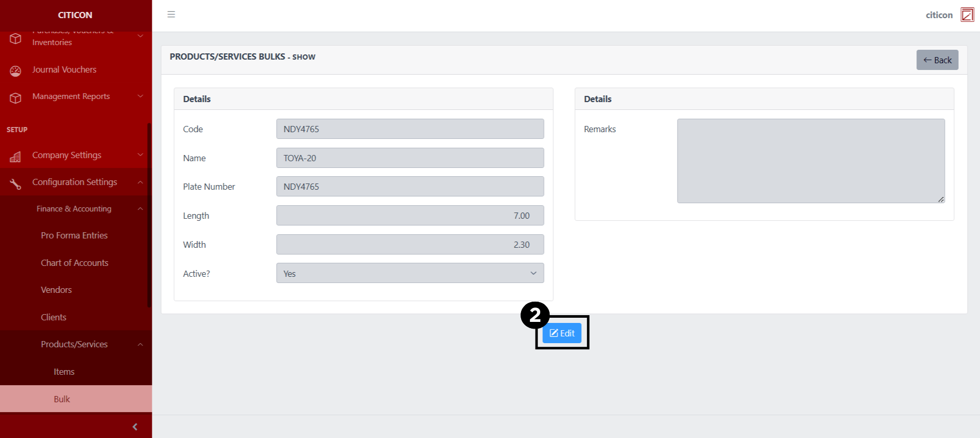
Task: Click the SETUP section label
Action: [x=17, y=130]
